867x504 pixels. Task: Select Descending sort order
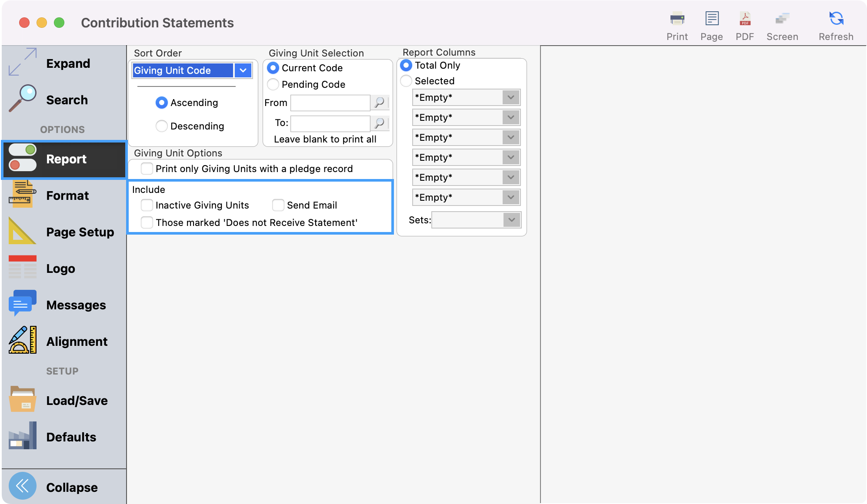pos(162,126)
